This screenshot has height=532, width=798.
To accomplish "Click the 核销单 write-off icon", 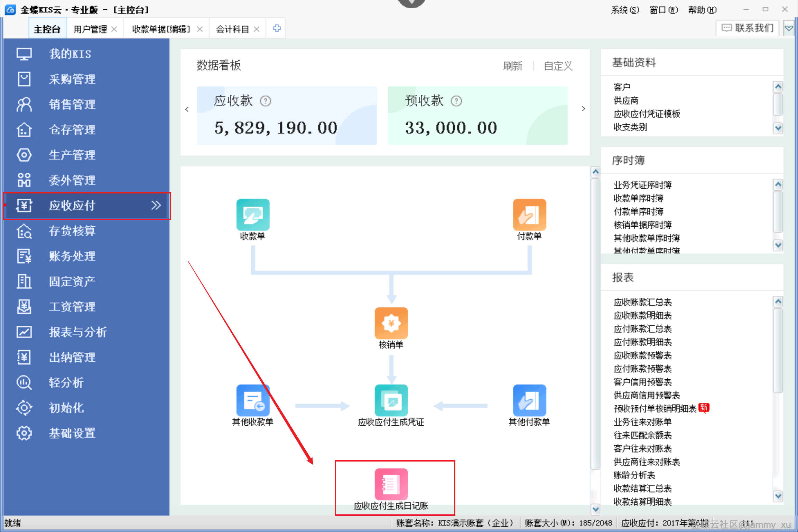I will 391,323.
